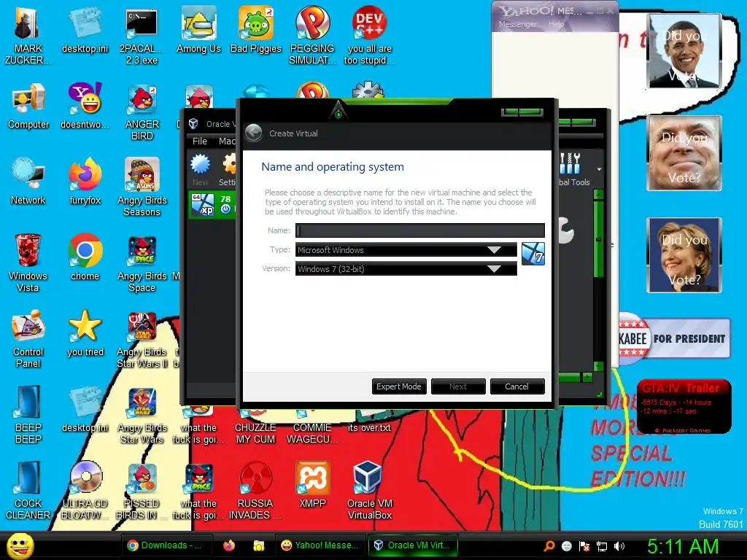Click the folder icon in the taskbar
747x560 pixels.
pyautogui.click(x=259, y=545)
